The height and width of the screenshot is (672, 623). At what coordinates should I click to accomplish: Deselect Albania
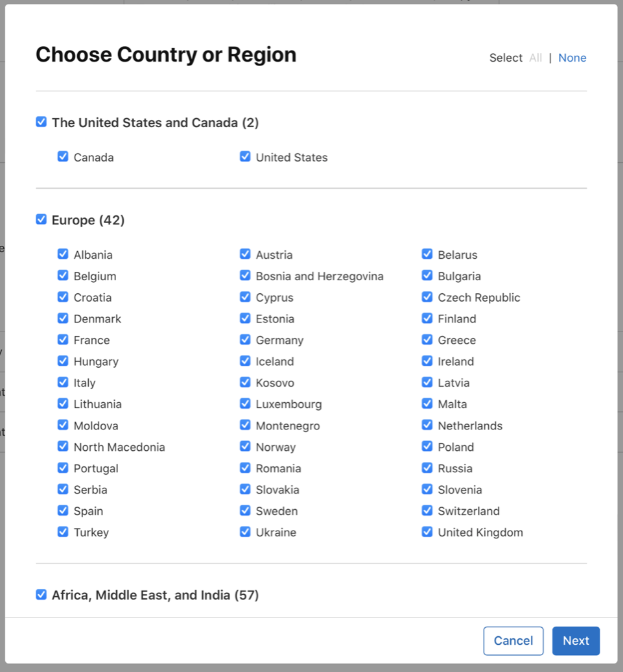point(63,254)
